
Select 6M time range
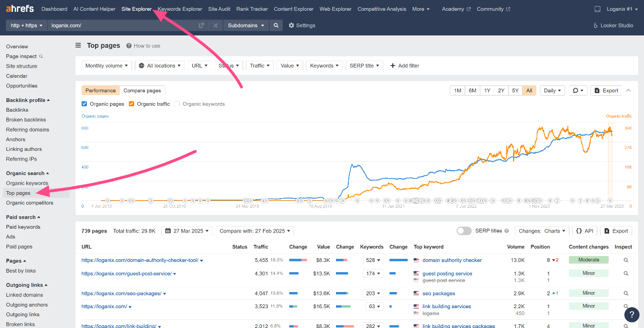point(472,90)
